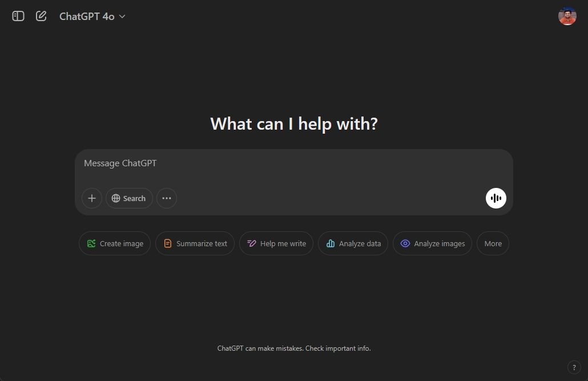This screenshot has height=381, width=588.
Task: Click the plus attach files button
Action: 92,198
